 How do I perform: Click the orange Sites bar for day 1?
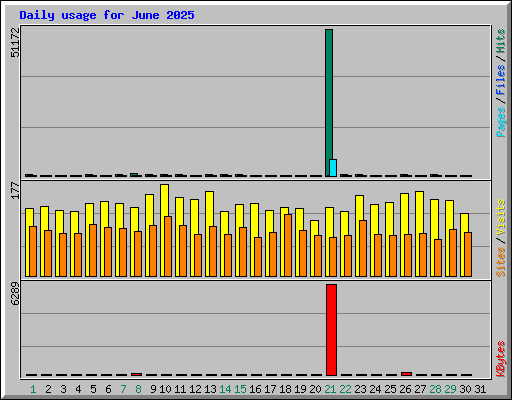click(33, 251)
